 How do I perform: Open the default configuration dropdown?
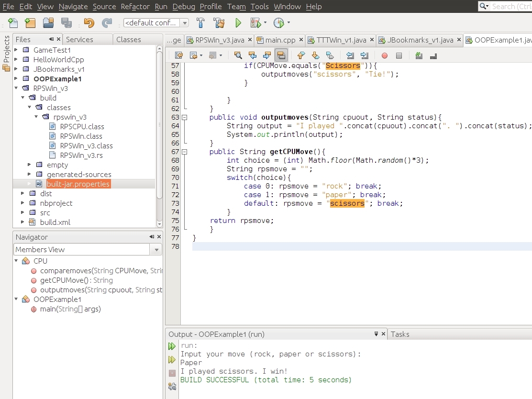[185, 22]
